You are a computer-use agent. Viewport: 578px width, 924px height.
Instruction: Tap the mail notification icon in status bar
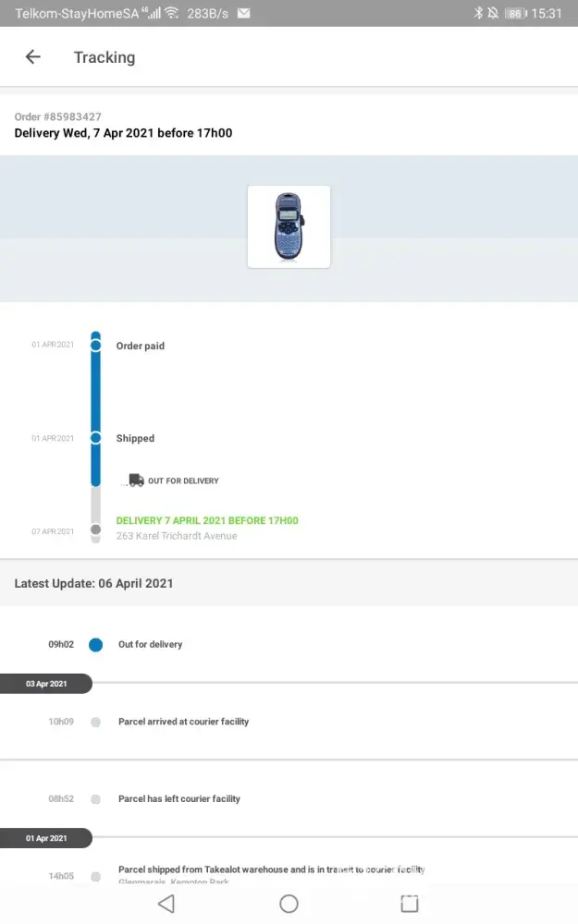pos(243,14)
